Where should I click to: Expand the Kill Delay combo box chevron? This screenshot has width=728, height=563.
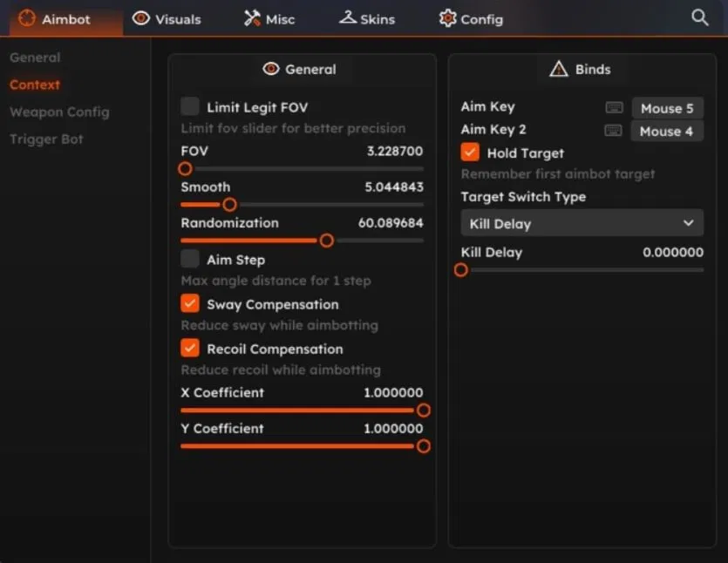[x=689, y=223]
